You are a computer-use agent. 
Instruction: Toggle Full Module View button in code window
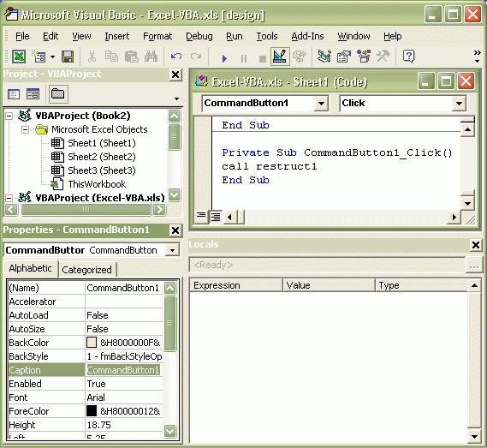point(215,217)
